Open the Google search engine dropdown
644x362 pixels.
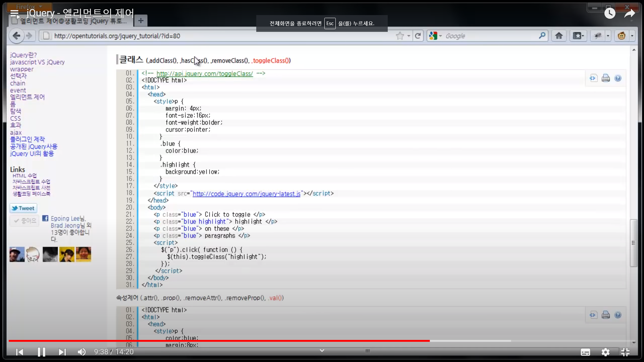pos(435,36)
